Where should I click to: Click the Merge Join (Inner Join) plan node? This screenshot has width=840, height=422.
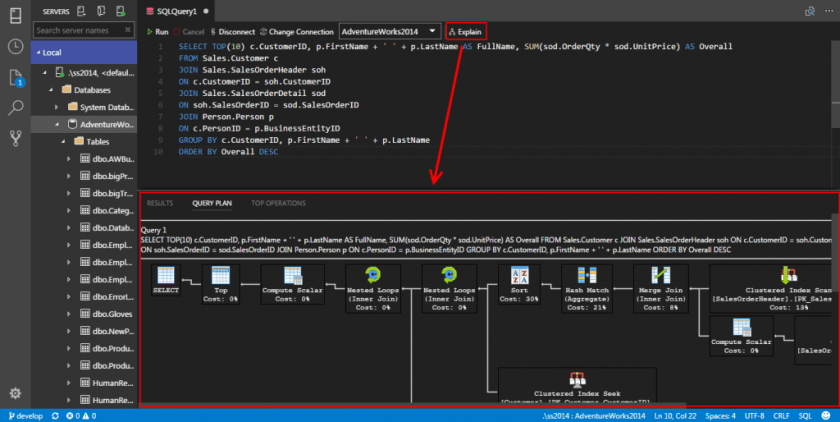(661, 289)
